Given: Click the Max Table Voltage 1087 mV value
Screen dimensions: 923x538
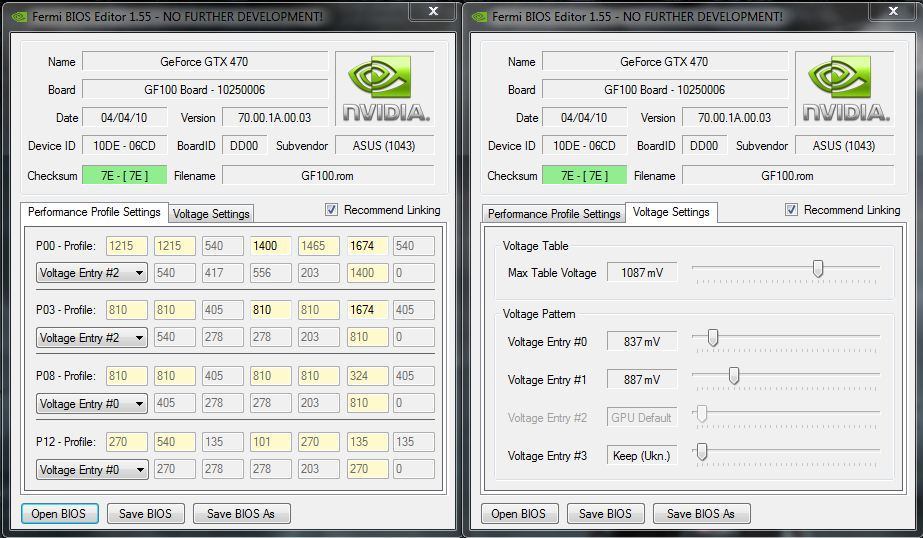Looking at the screenshot, I should point(642,273).
